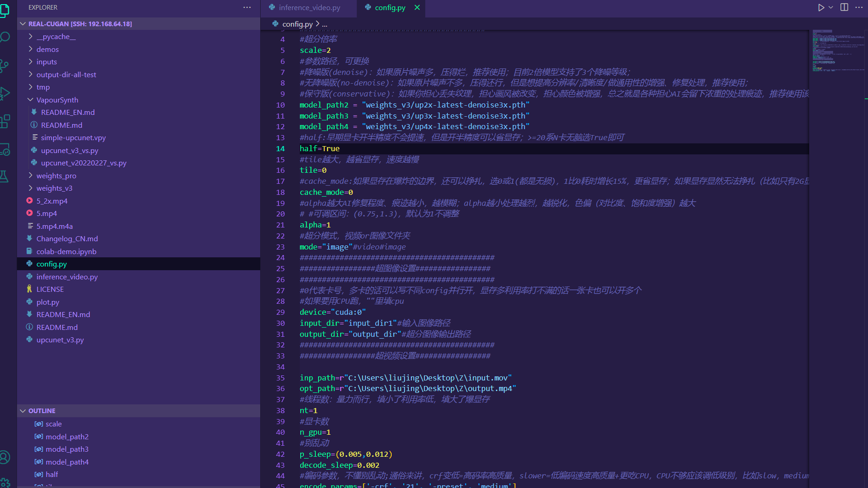Open the Source Control view

4,66
